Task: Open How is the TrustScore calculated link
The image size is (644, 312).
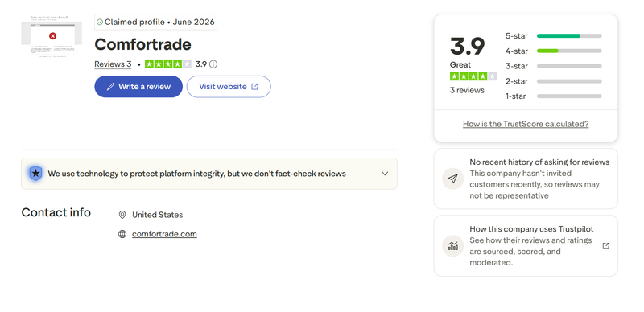Action: (x=526, y=124)
